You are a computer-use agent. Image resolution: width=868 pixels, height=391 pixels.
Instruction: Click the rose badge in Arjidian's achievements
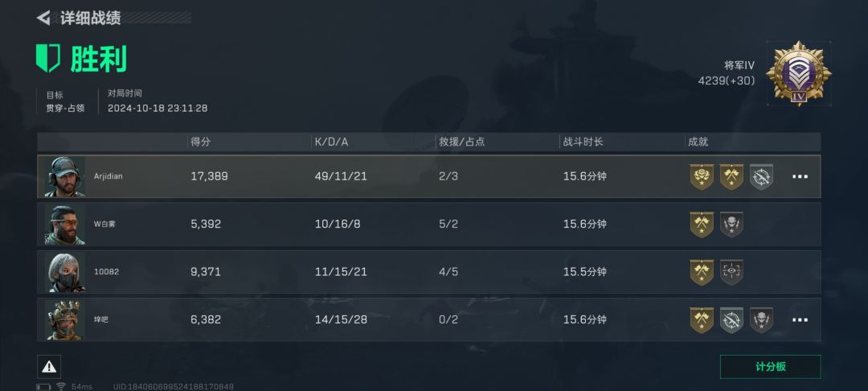click(x=702, y=176)
